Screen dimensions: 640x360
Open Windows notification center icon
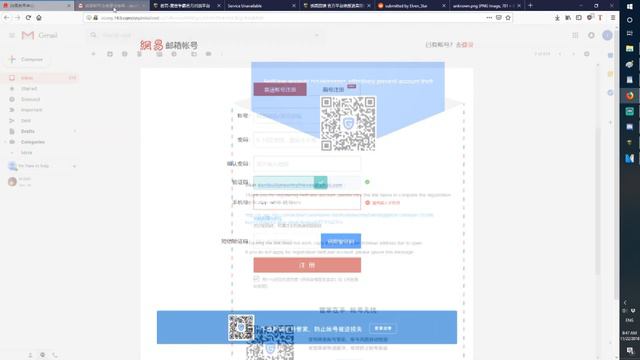[x=630, y=351]
